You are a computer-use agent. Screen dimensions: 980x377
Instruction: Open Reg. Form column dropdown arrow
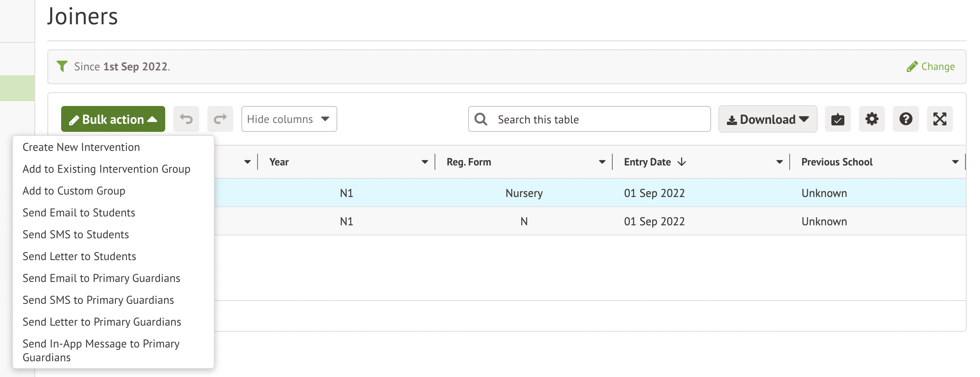(602, 162)
